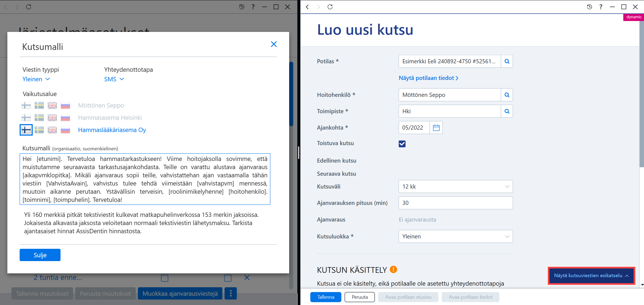644x305 pixels.
Task: Select Swedish flag for Hammaslääkäriasema Oy row
Action: click(39, 130)
